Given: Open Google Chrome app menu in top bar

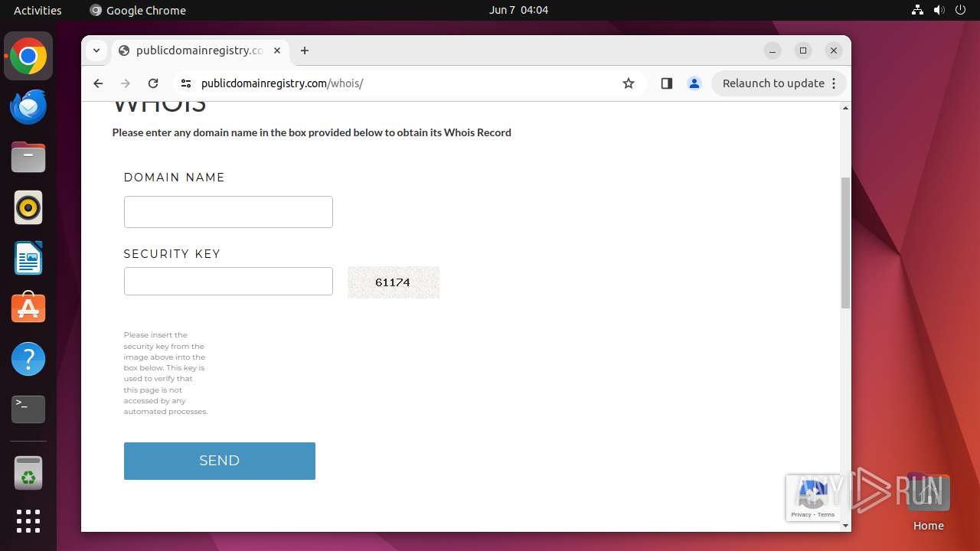Looking at the screenshot, I should click(138, 10).
